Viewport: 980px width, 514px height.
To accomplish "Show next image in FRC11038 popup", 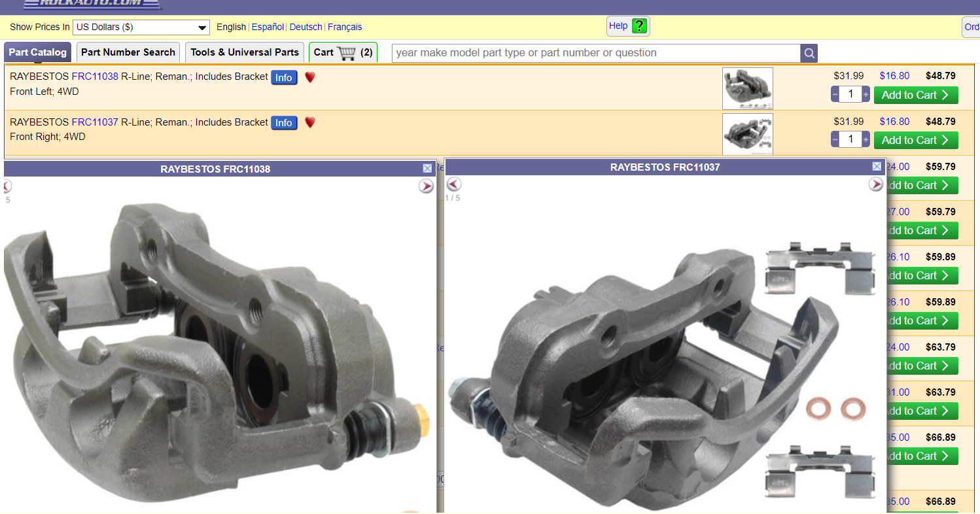I will coord(426,186).
